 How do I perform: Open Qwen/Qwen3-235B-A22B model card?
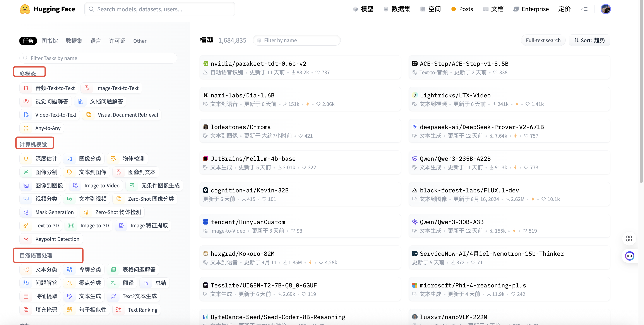[509, 162]
